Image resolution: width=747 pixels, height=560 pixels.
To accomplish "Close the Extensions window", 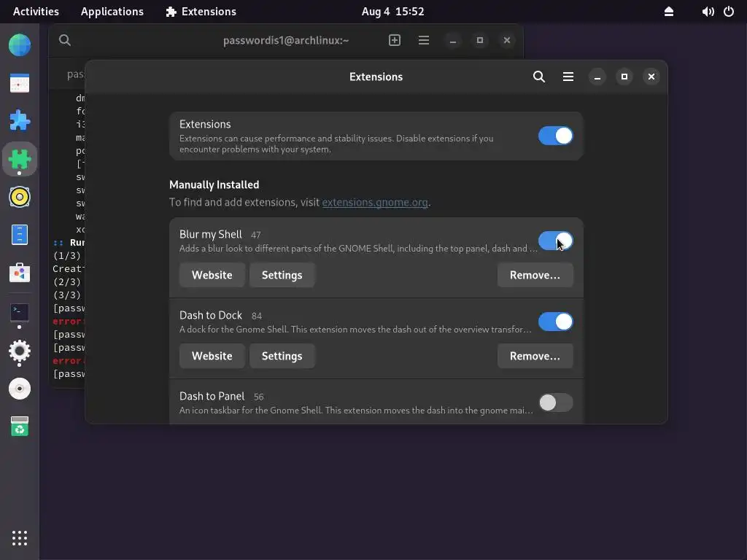I will pos(651,77).
